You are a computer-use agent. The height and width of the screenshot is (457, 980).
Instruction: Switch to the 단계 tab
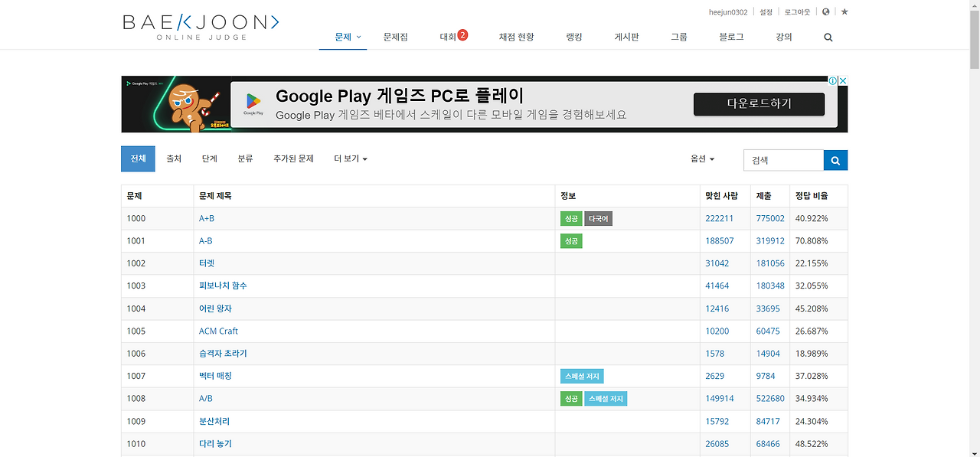pyautogui.click(x=208, y=158)
